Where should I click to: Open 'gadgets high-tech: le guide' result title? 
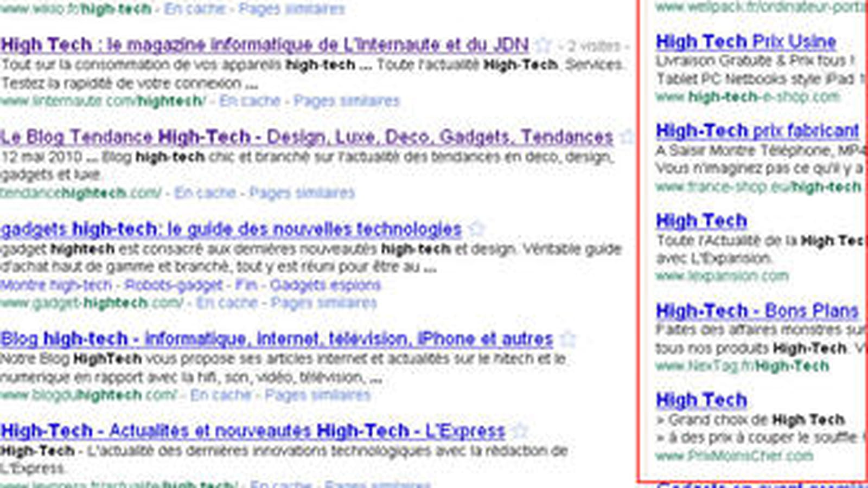pos(231,229)
